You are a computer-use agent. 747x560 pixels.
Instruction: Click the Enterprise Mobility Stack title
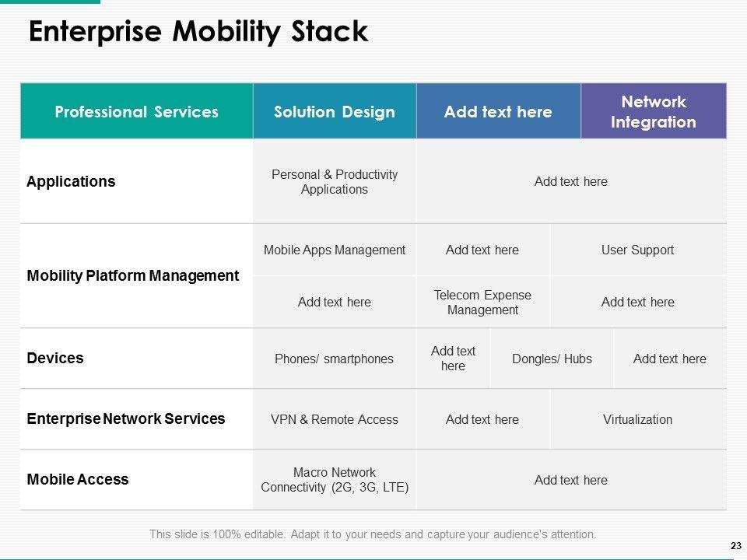(198, 31)
